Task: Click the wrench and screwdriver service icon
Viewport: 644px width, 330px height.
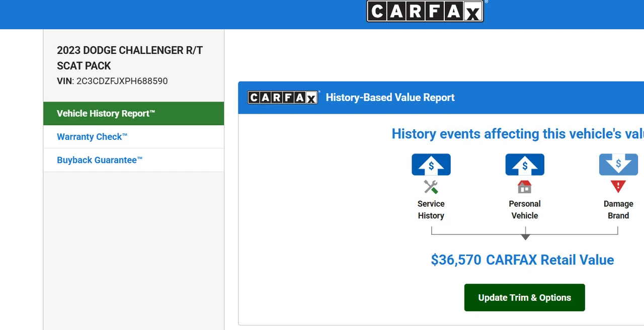Action: (431, 187)
